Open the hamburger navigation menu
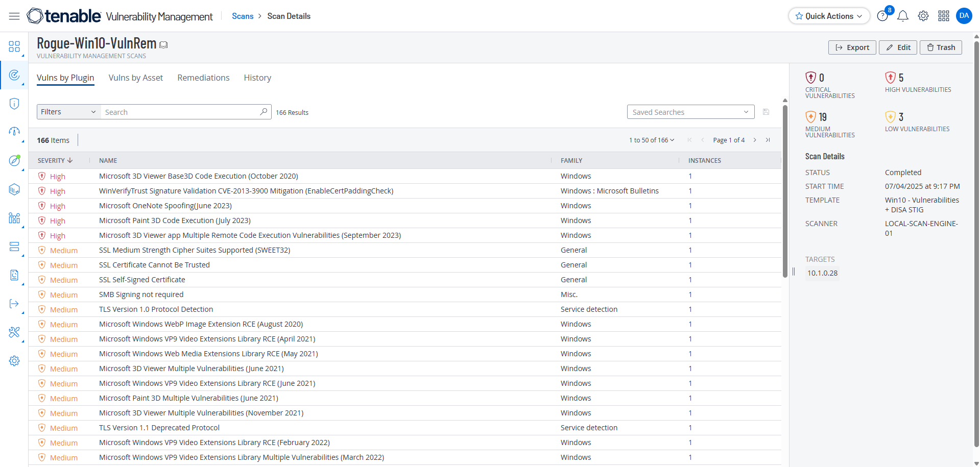 point(14,16)
